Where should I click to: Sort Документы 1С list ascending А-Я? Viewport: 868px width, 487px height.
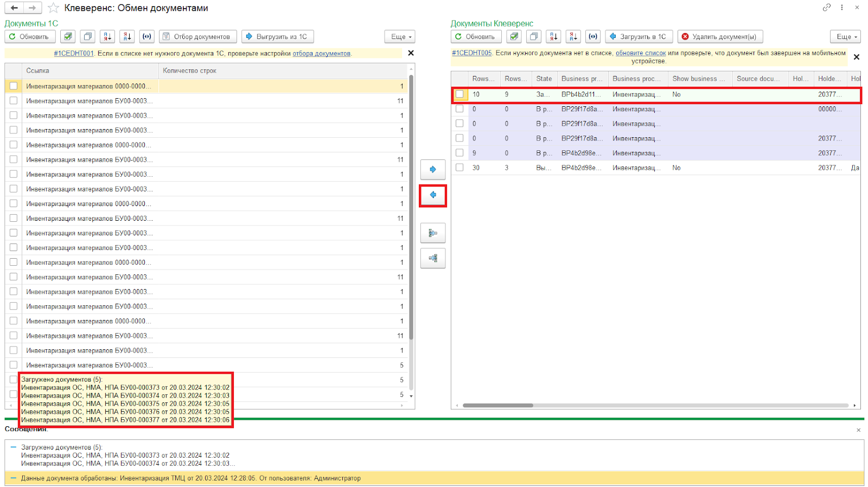point(107,37)
